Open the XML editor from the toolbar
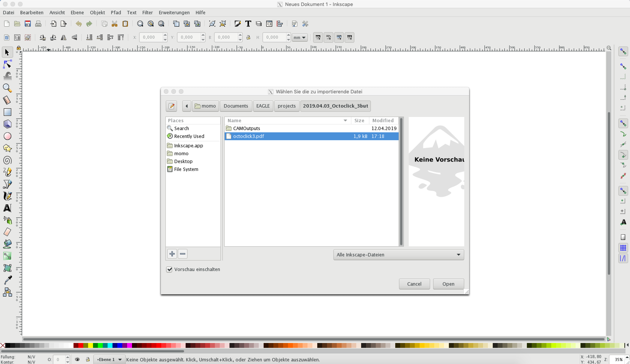The image size is (630, 364). pyautogui.click(x=269, y=23)
